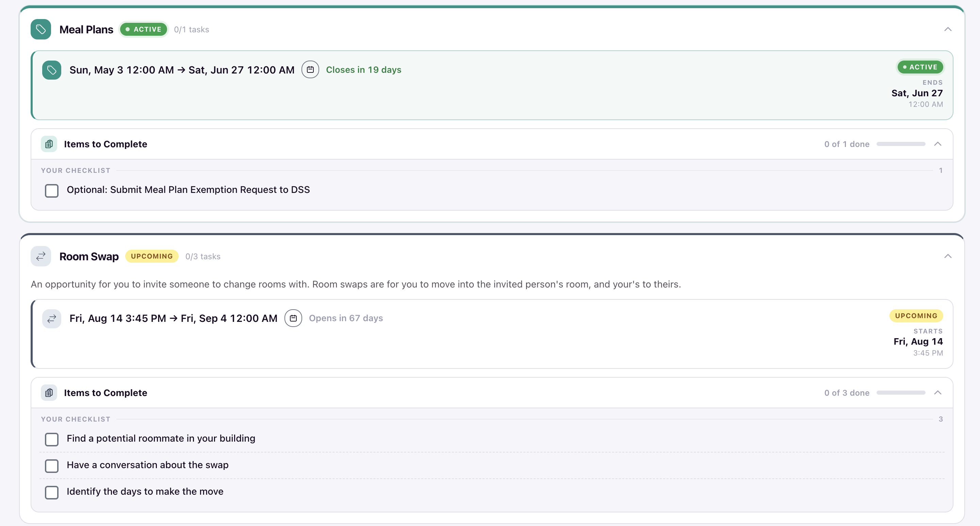Viewport: 980px width, 526px height.
Task: Click YOUR CHECKLIST label in Room Swap
Action: coord(76,420)
